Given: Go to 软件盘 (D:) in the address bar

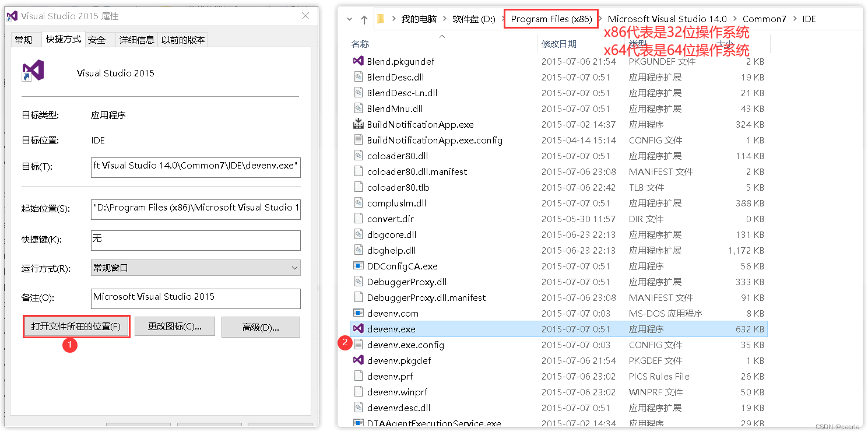Looking at the screenshot, I should (474, 19).
